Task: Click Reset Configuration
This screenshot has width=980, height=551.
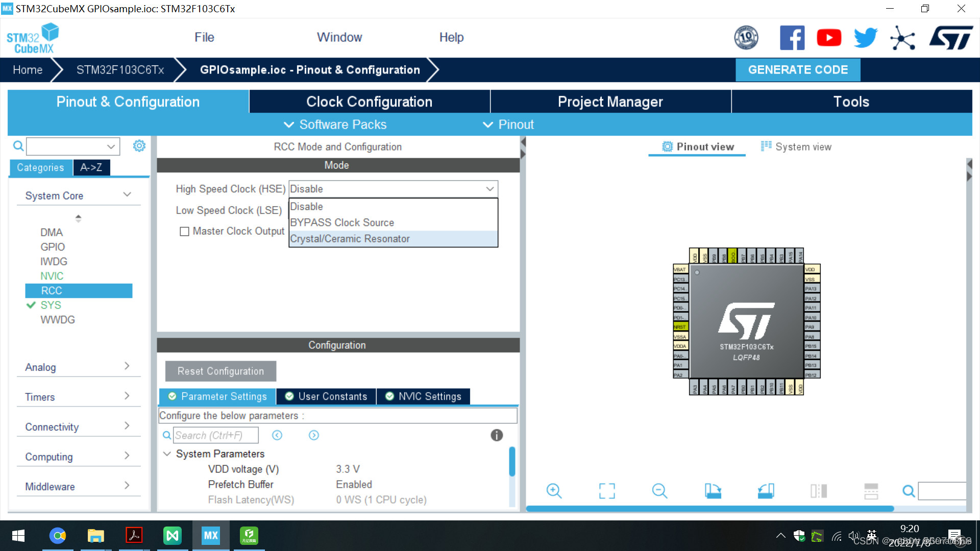Action: pyautogui.click(x=220, y=371)
